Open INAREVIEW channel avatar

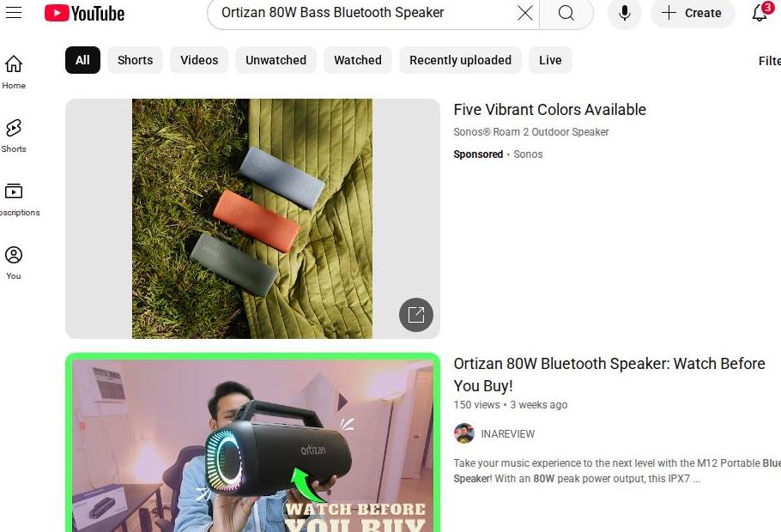coord(463,433)
